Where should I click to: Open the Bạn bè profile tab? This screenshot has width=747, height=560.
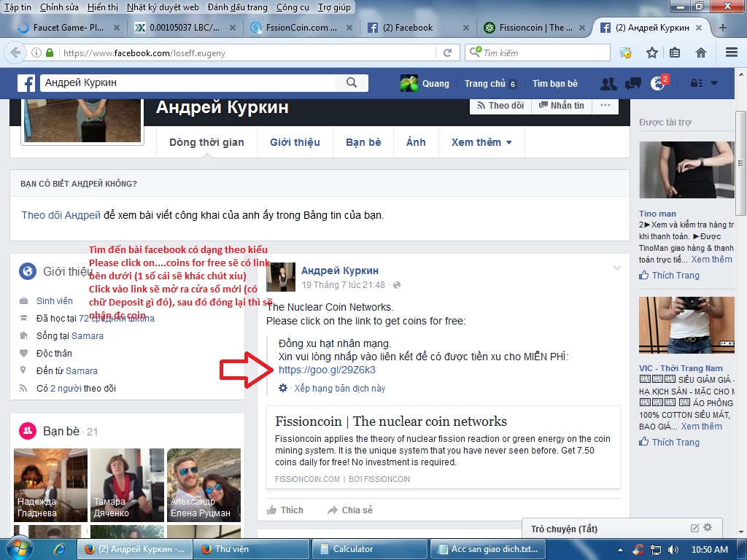(x=363, y=142)
